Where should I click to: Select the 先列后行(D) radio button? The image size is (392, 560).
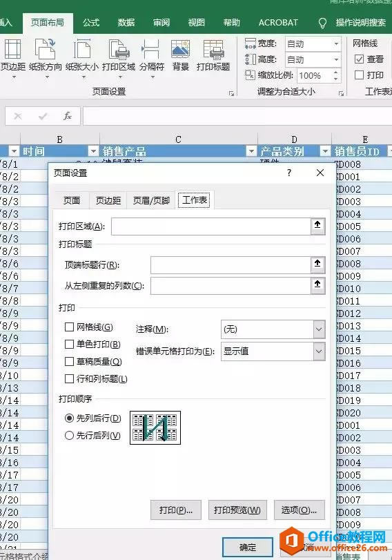(x=69, y=418)
